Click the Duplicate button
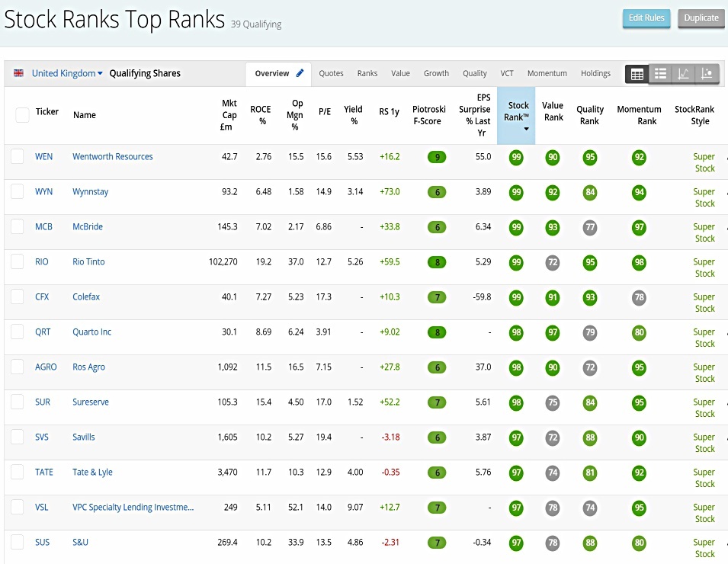 click(701, 18)
